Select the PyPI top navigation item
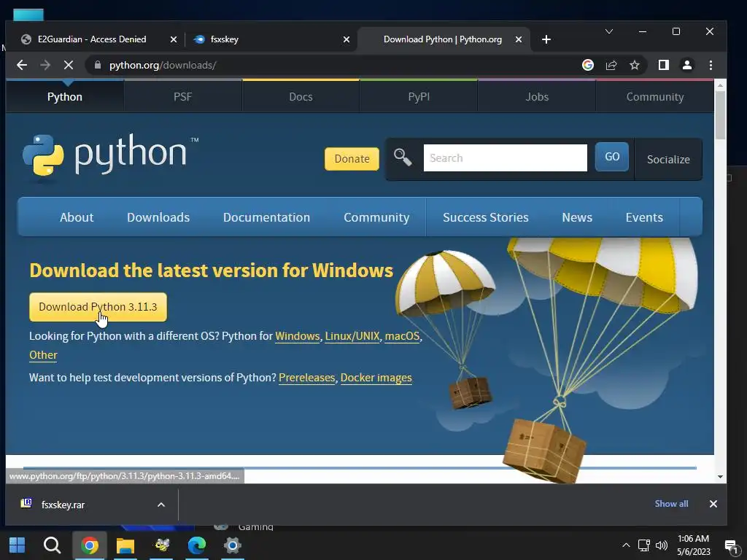 coord(419,97)
